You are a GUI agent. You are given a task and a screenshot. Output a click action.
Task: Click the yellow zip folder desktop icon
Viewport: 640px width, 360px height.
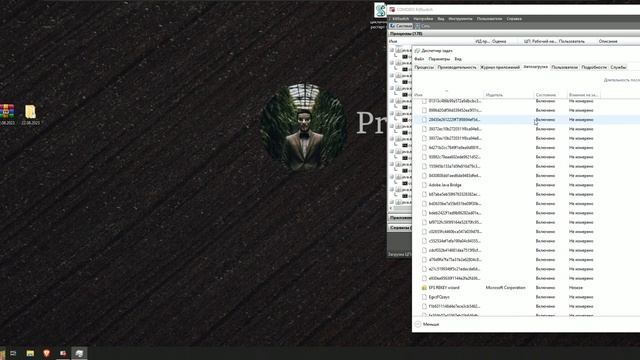tap(30, 111)
